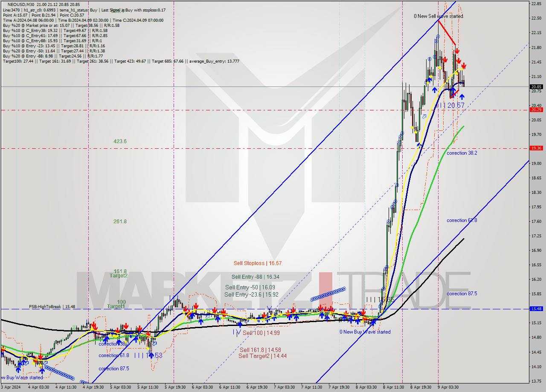
Task: Click the 'correction 87.5' label near the 15.85 price
Action: 462,294
